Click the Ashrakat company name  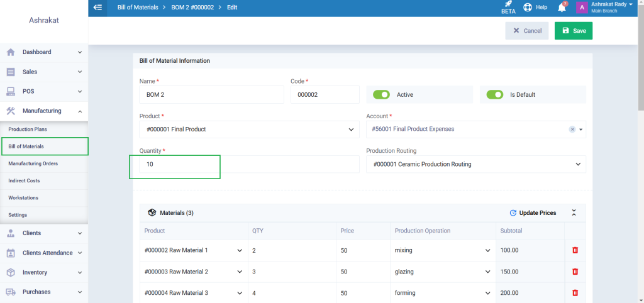click(x=44, y=20)
